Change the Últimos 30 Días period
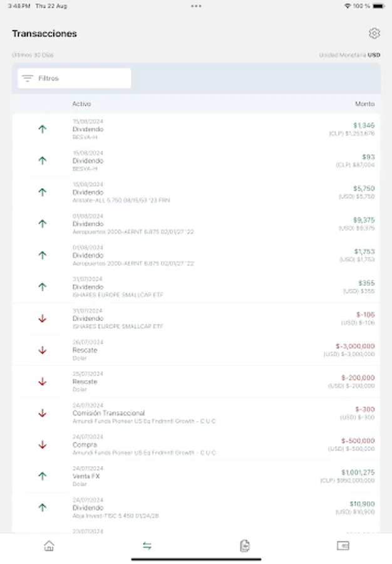 pos(32,55)
